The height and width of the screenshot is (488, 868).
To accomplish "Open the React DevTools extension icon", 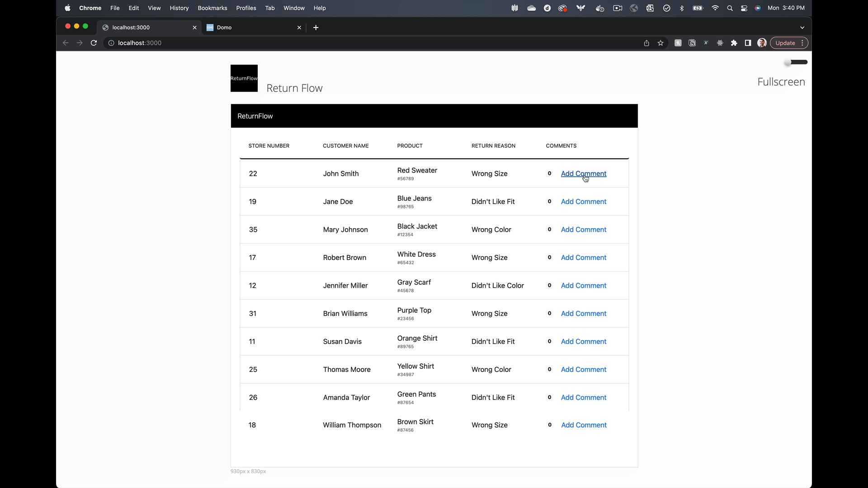I will (x=720, y=43).
